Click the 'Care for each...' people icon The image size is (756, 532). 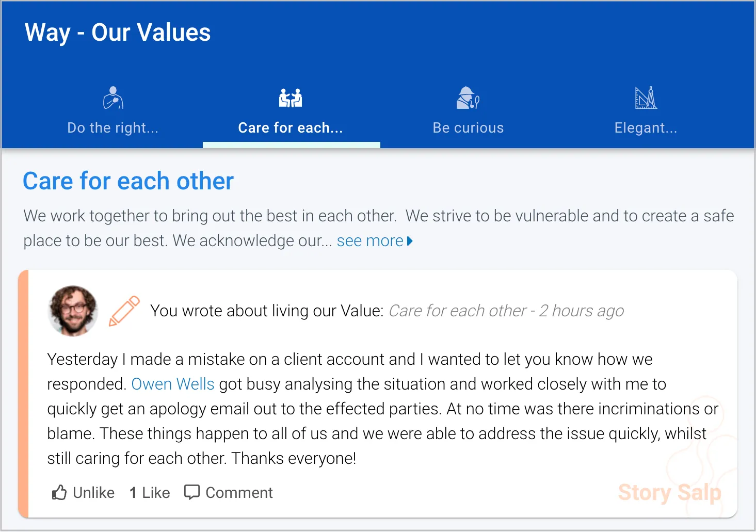(291, 98)
